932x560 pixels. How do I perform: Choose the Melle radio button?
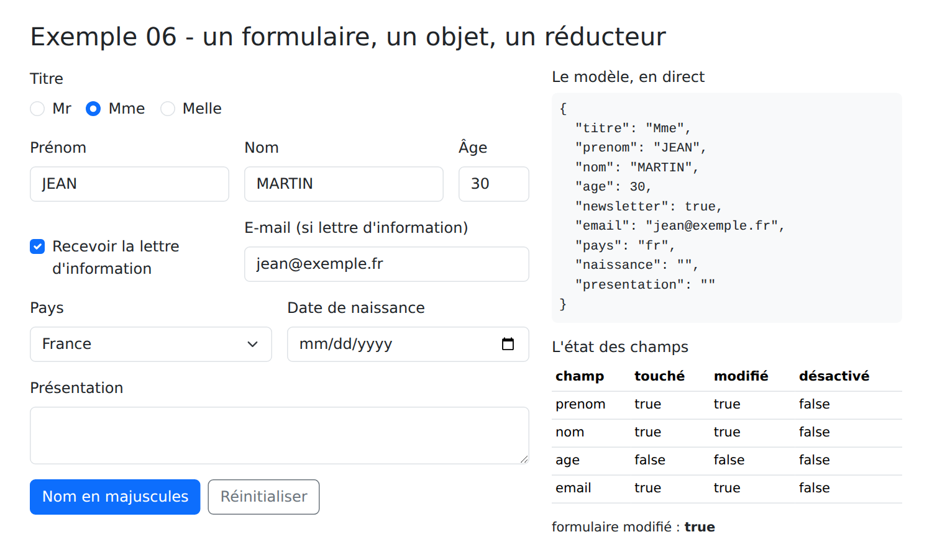168,109
